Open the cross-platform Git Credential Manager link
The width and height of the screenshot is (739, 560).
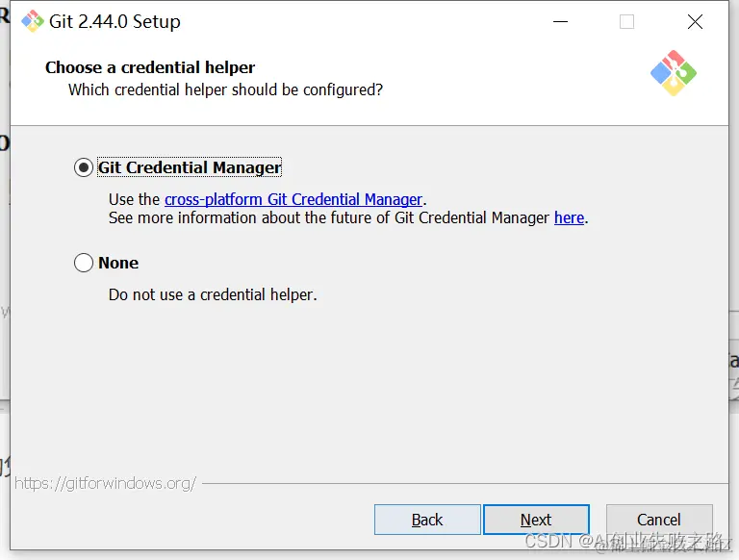[x=293, y=199]
